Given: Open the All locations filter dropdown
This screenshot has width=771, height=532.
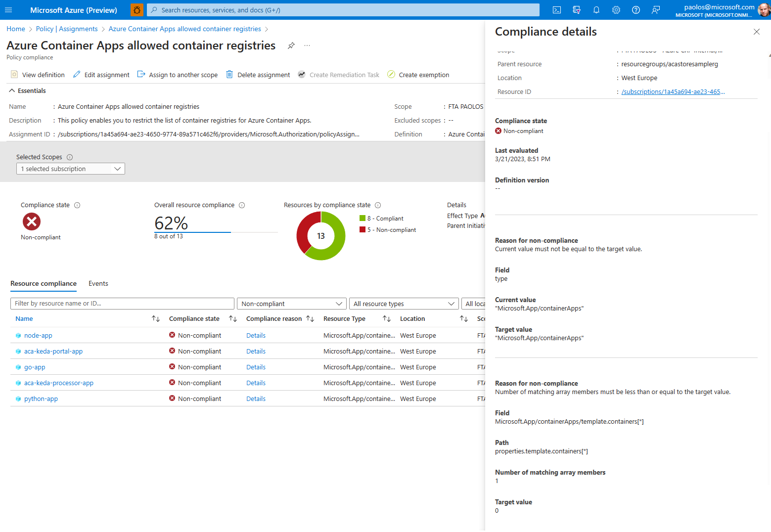Looking at the screenshot, I should coord(473,304).
